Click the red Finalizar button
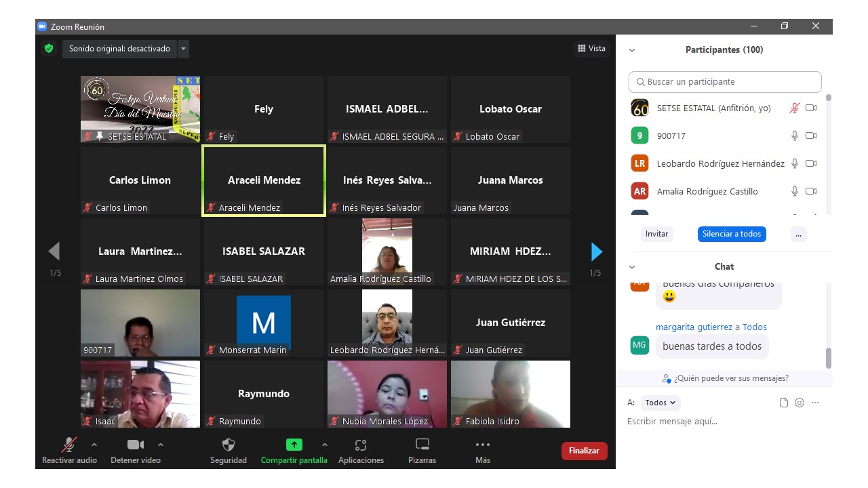The width and height of the screenshot is (868, 488). (x=584, y=451)
